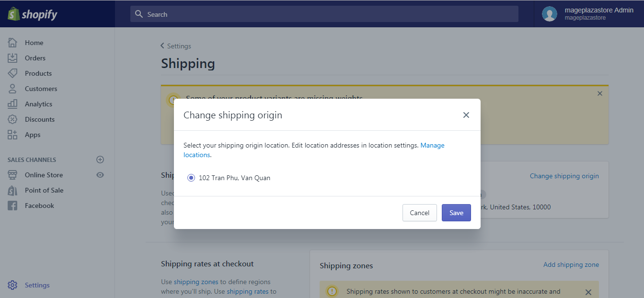View online store using eye icon
The image size is (644, 298).
tap(100, 175)
